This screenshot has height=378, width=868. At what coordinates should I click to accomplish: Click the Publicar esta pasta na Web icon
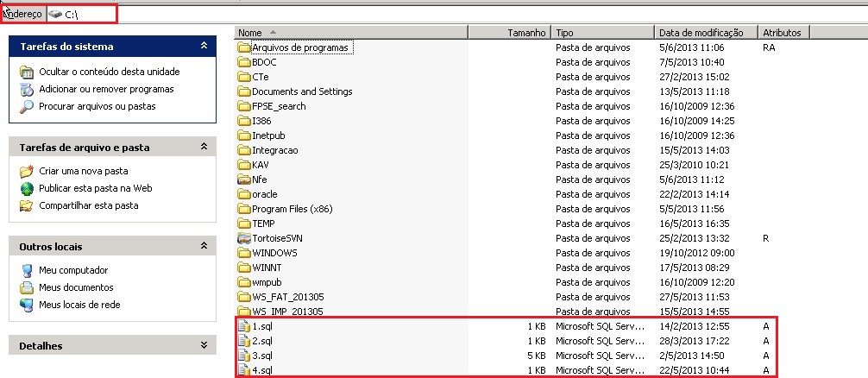pyautogui.click(x=27, y=189)
